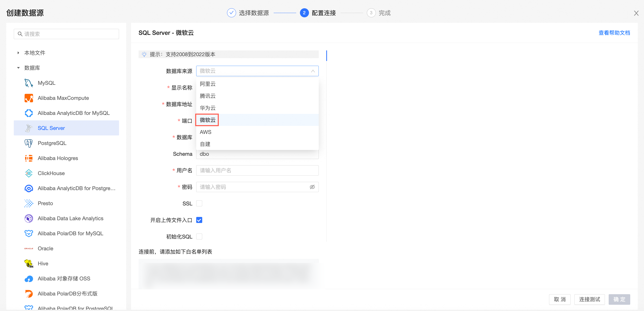
Task: Select Alibaba MaxCompute label
Action: (63, 98)
